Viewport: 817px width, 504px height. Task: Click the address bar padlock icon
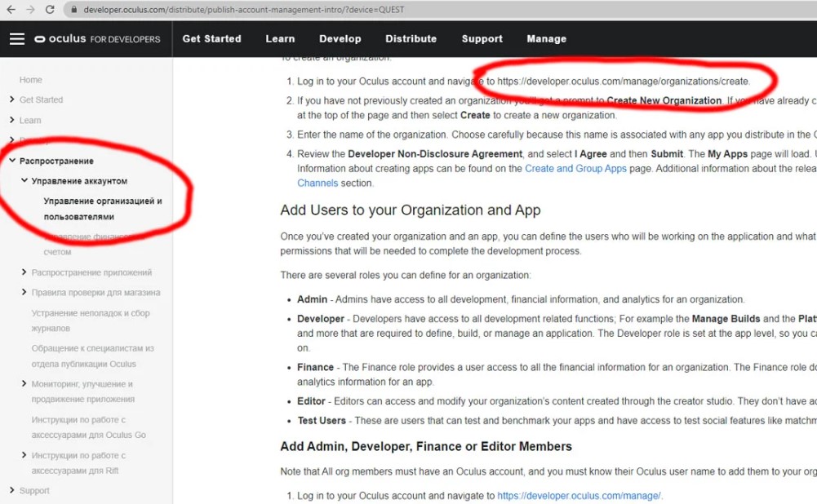pos(73,10)
